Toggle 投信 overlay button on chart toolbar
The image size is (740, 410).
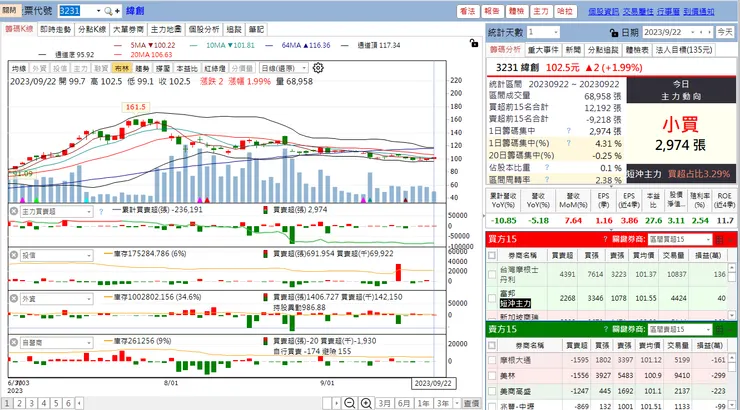(x=60, y=68)
